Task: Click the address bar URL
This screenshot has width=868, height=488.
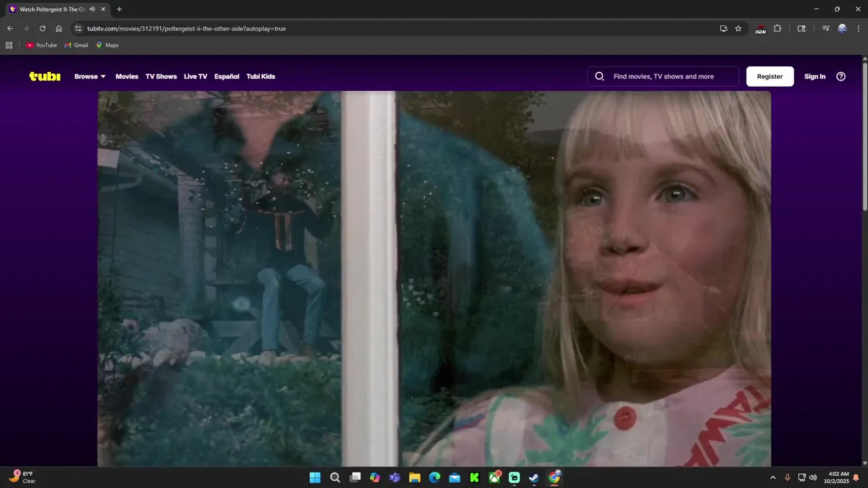Action: [186, 28]
